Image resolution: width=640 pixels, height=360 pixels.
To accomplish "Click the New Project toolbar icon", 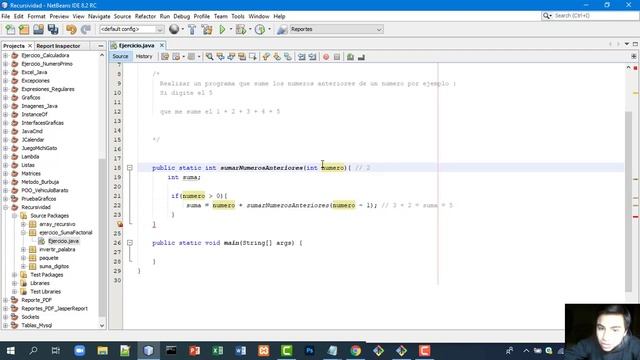I will tap(24, 29).
